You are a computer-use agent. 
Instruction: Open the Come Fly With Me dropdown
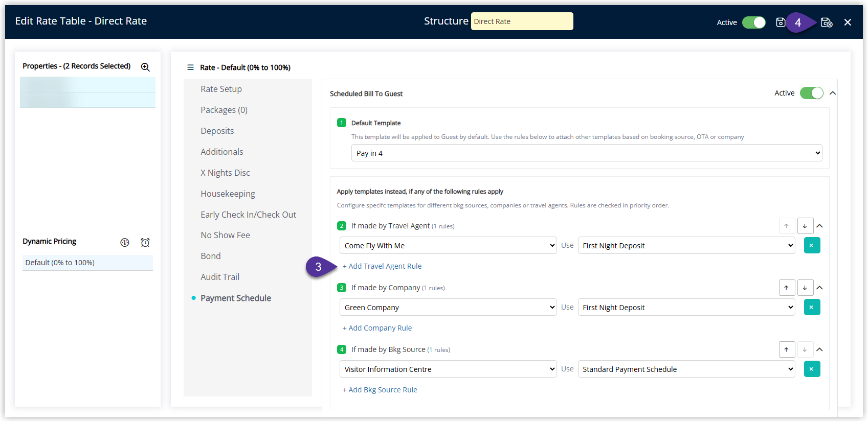click(x=448, y=245)
